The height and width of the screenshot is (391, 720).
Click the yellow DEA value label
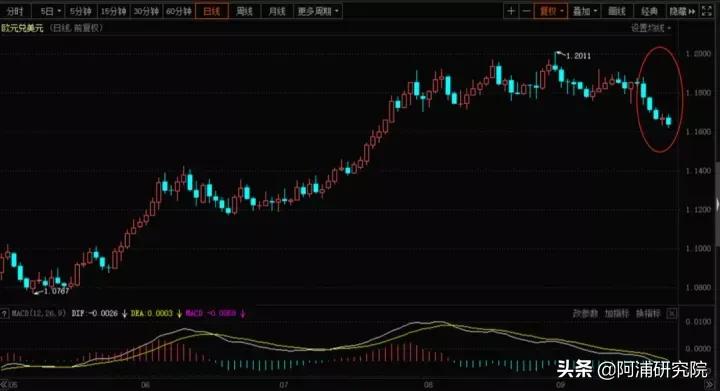152,313
